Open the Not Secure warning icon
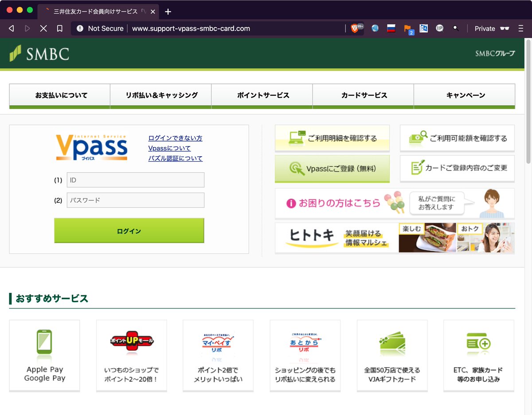The height and width of the screenshot is (415, 532). [80, 28]
